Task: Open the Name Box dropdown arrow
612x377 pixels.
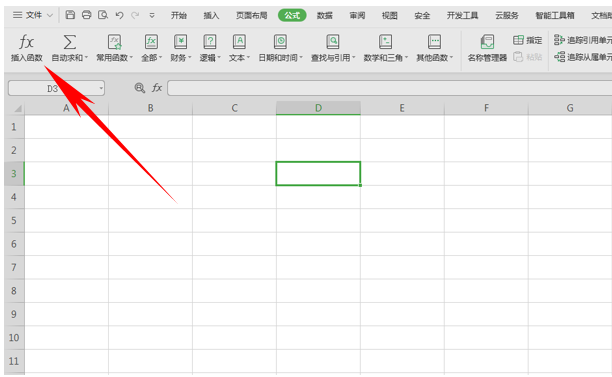Action: 101,88
